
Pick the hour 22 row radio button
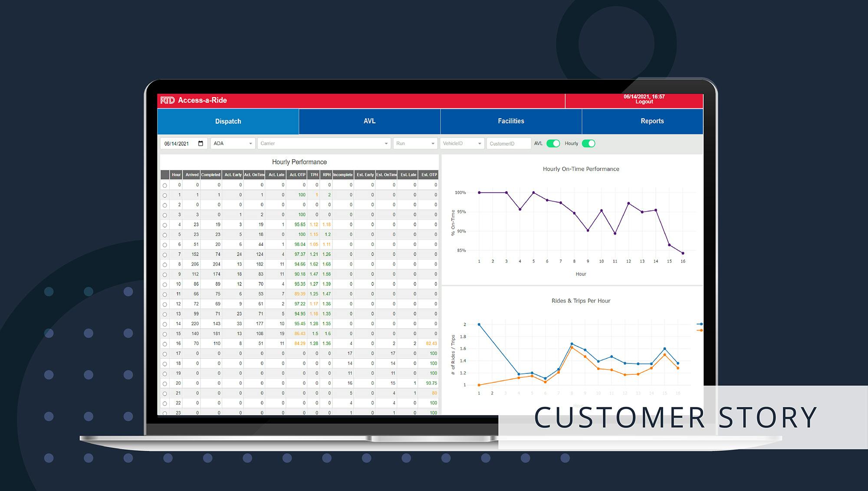pyautogui.click(x=165, y=403)
